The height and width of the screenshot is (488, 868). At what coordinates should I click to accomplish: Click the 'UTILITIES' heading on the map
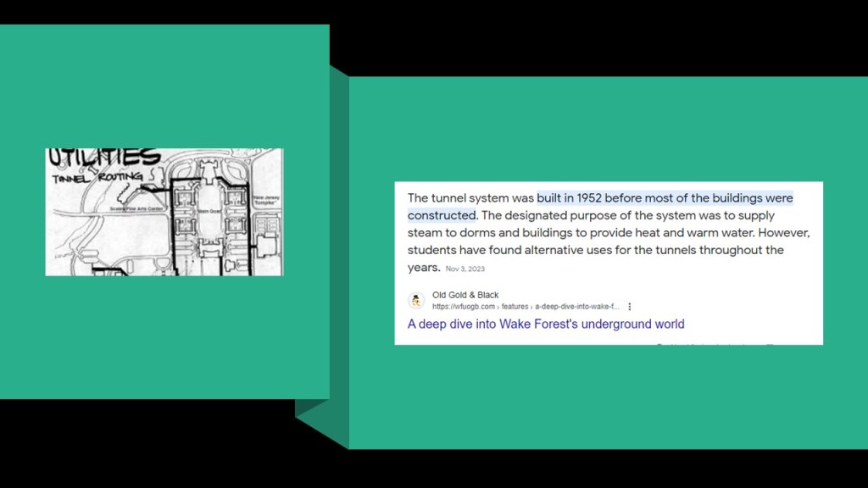pos(105,158)
